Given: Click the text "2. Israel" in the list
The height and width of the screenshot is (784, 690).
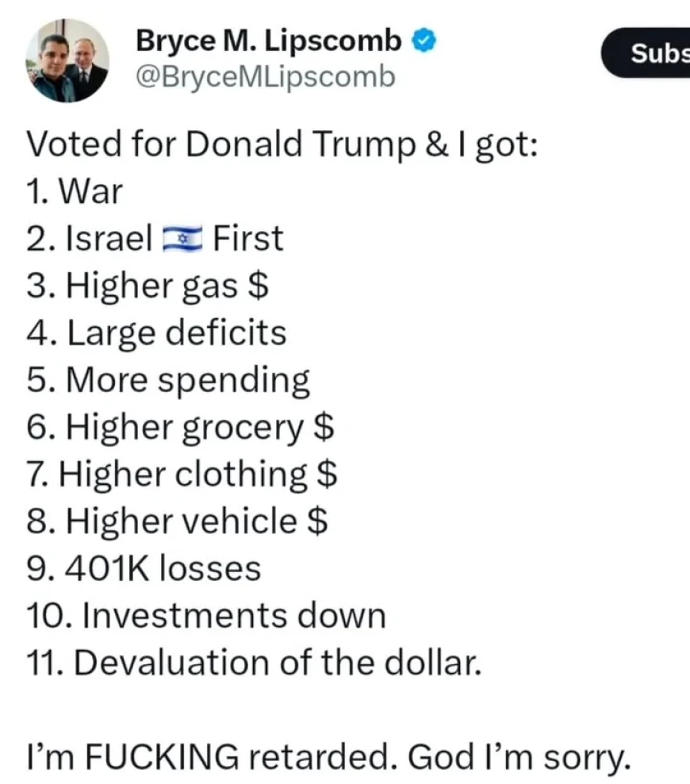Looking at the screenshot, I should click(89, 238).
